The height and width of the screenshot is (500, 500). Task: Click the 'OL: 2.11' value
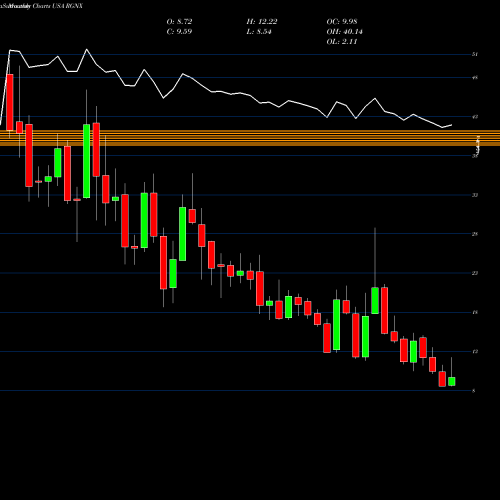(x=342, y=42)
